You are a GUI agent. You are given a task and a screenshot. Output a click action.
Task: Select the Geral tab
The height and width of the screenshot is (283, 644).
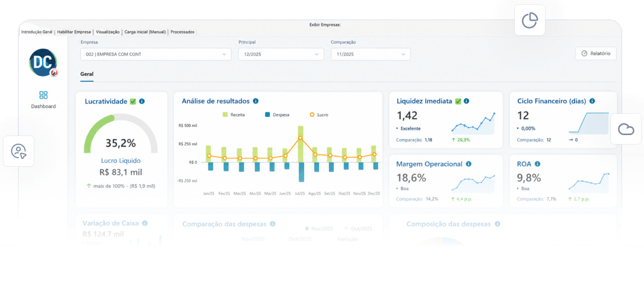(87, 74)
